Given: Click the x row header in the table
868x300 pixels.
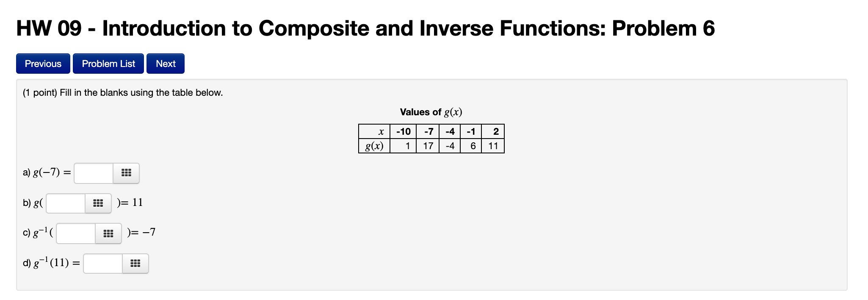Looking at the screenshot, I should point(381,131).
